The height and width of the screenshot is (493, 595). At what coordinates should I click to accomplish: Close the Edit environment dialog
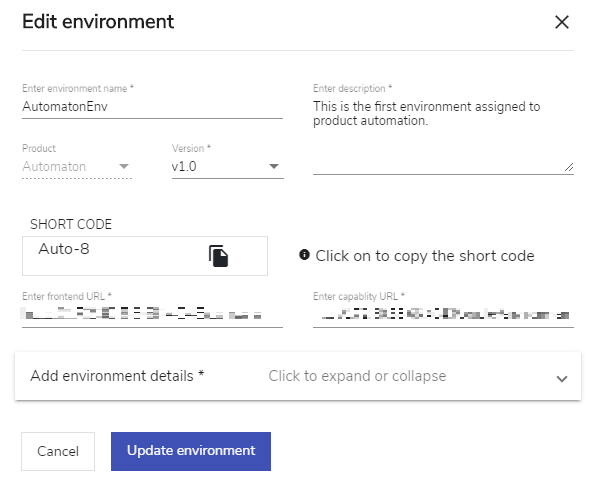click(562, 22)
